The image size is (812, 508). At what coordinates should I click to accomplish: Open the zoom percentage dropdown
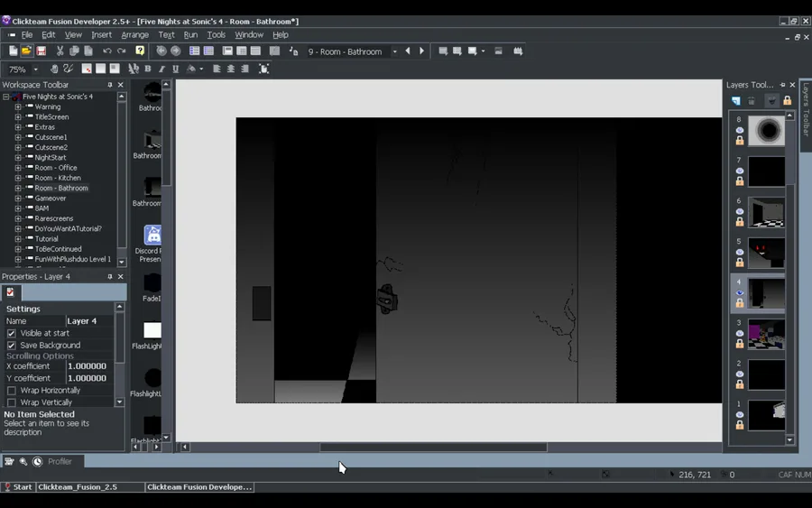click(36, 69)
